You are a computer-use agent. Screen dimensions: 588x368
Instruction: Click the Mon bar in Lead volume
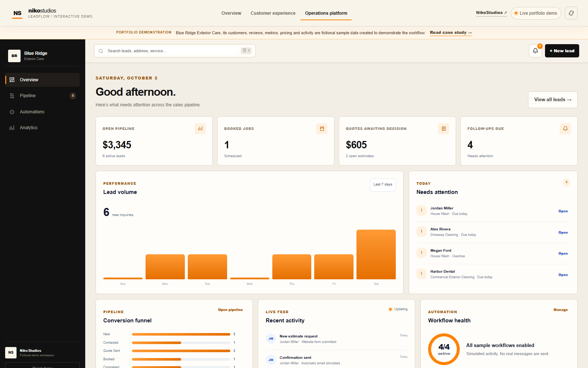165,267
